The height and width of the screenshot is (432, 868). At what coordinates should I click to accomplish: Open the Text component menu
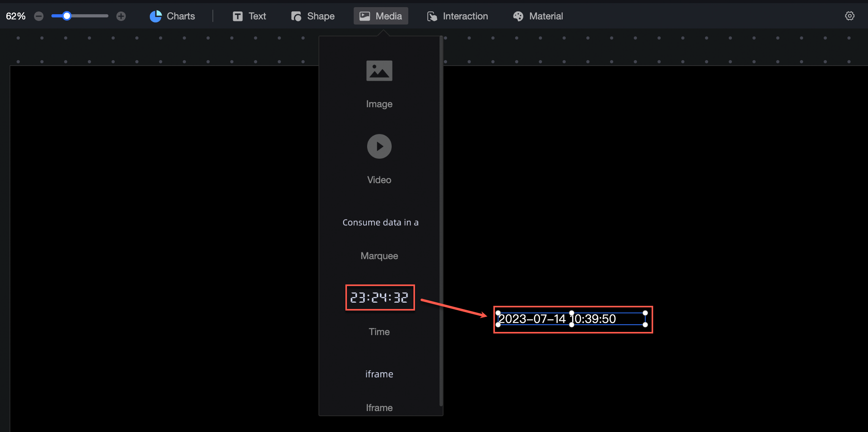pyautogui.click(x=250, y=16)
